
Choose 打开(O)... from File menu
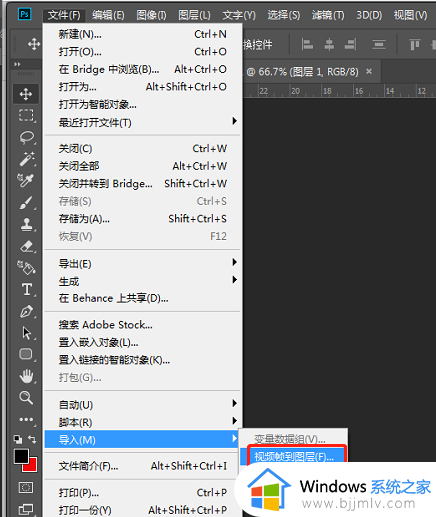coord(143,52)
